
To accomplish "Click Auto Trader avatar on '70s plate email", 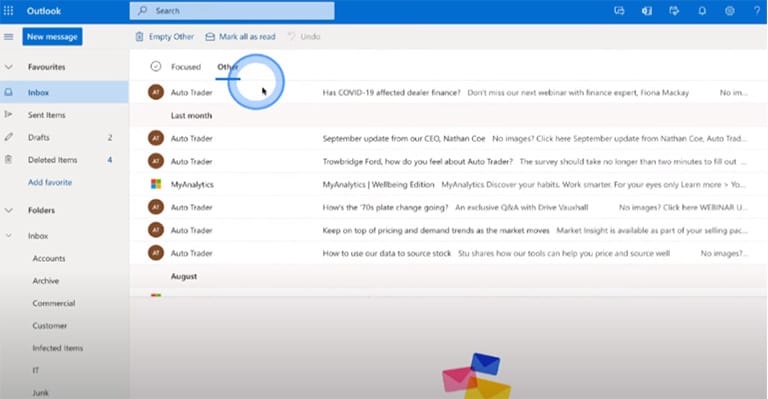I will coord(156,207).
